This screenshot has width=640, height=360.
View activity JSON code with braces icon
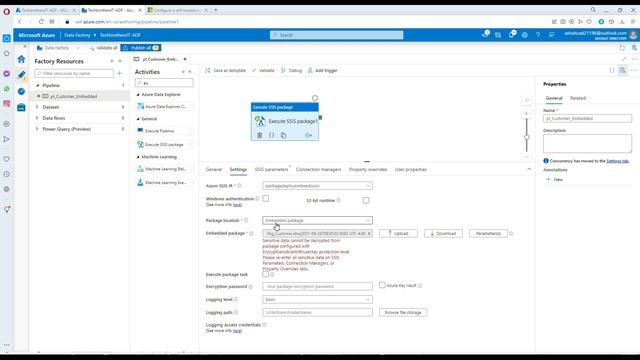[x=271, y=135]
